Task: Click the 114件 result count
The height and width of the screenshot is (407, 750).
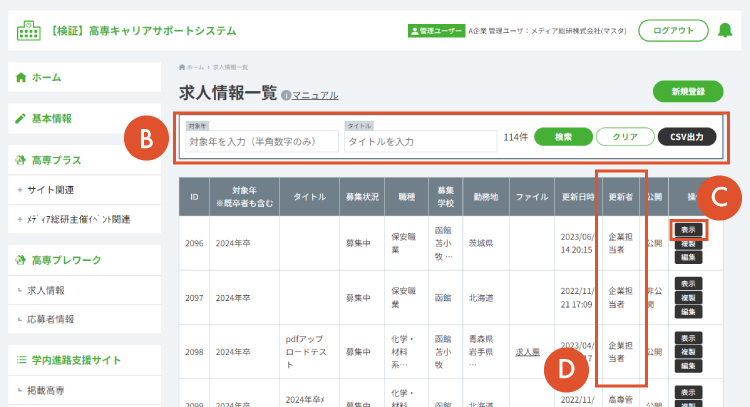Action: click(x=516, y=137)
